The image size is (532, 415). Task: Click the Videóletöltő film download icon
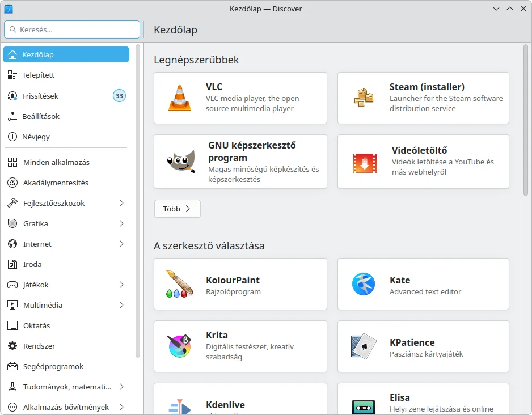(365, 163)
